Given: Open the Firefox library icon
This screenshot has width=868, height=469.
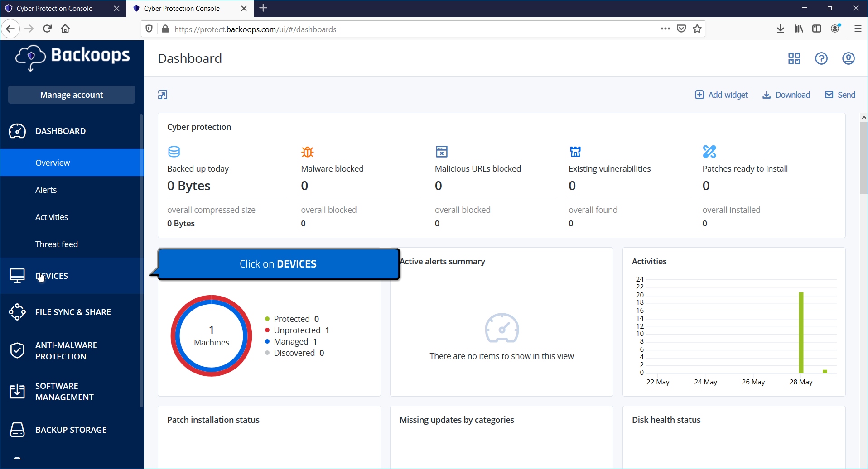Looking at the screenshot, I should (799, 29).
